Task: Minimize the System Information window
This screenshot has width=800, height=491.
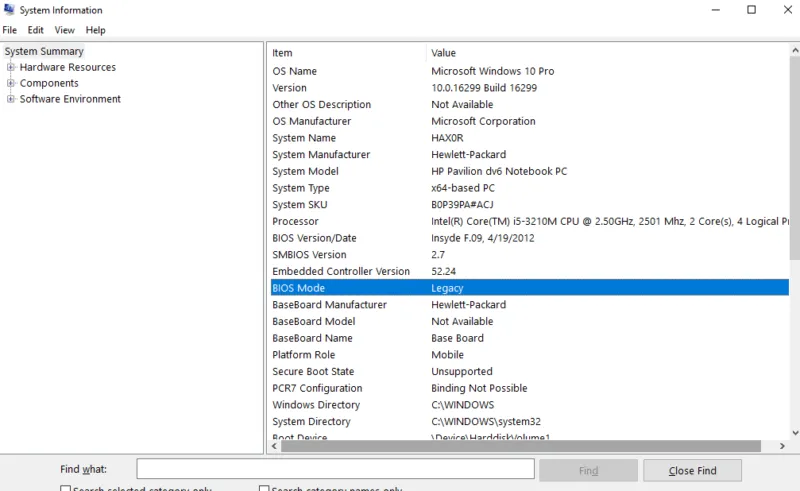Action: 705,10
